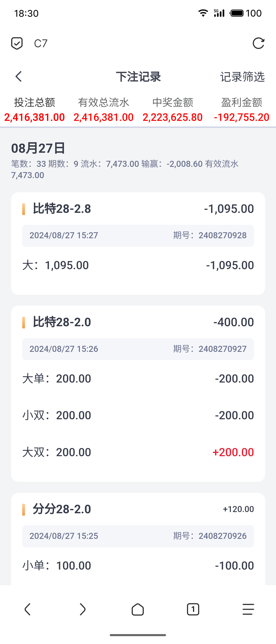Screen dimensions: 276x644
Task: Tap the C7 address bar text
Action: point(41,44)
